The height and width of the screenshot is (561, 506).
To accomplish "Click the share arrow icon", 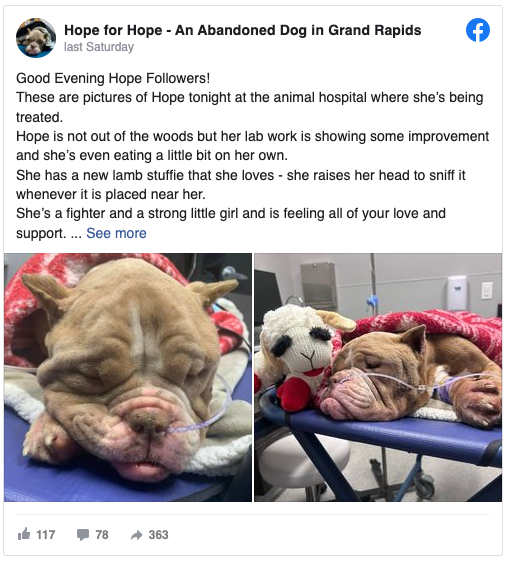I will (x=137, y=535).
